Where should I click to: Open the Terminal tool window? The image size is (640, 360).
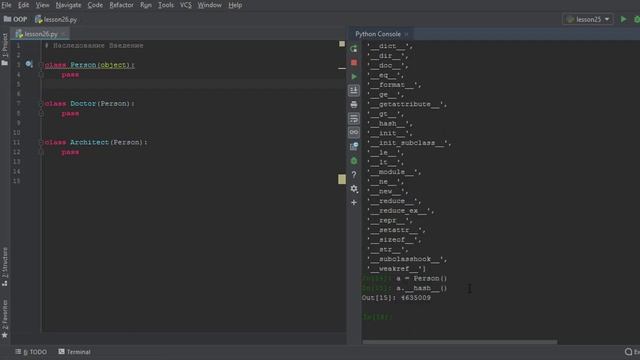[x=74, y=352]
